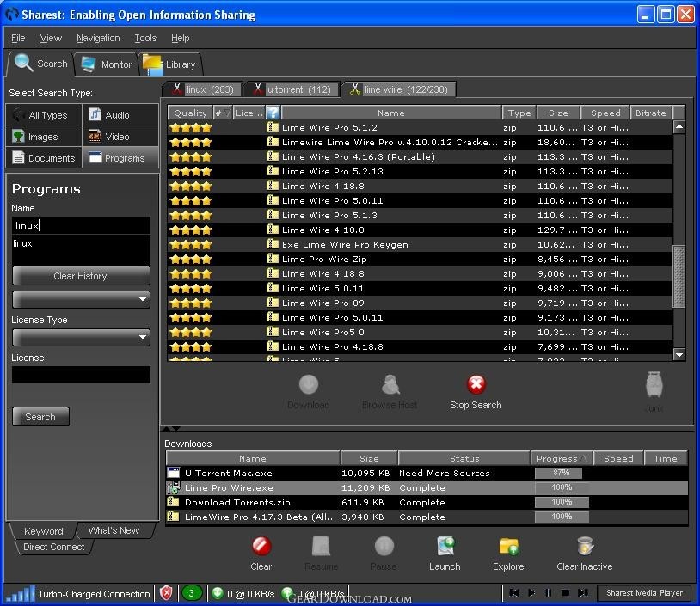The height and width of the screenshot is (606, 700).
Task: Open the Tools menu
Action: point(145,38)
